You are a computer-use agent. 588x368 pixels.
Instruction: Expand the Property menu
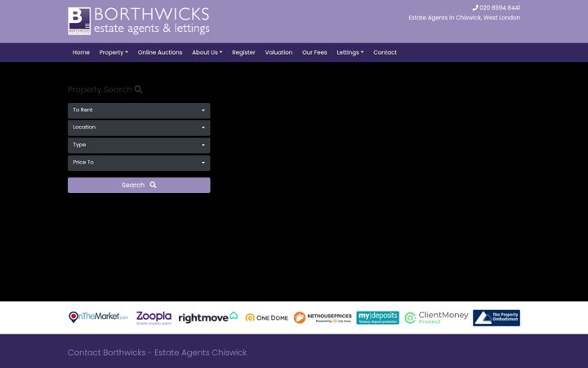tap(114, 52)
